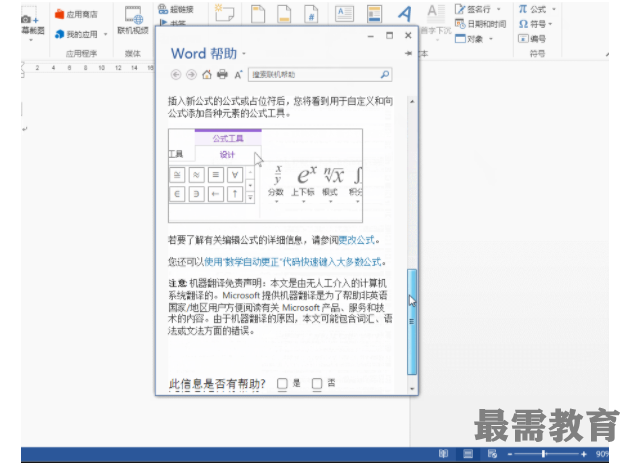626x465 pixels.
Task: Click the help scrollbar up arrow
Action: [x=412, y=102]
